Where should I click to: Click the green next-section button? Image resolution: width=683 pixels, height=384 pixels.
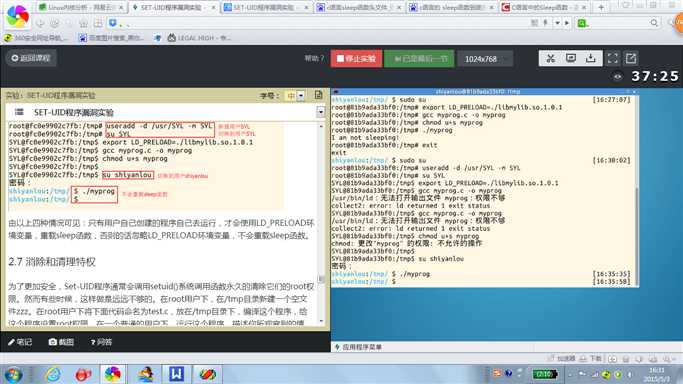(419, 58)
